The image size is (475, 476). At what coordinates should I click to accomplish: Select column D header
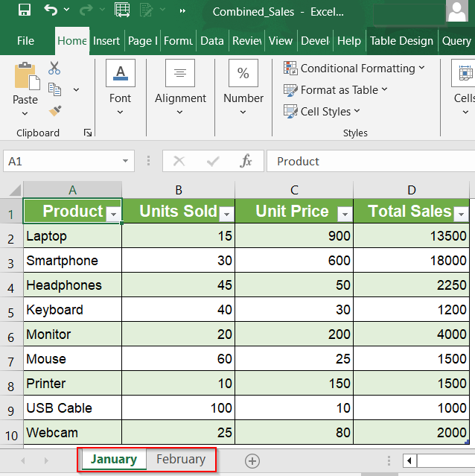pyautogui.click(x=411, y=190)
